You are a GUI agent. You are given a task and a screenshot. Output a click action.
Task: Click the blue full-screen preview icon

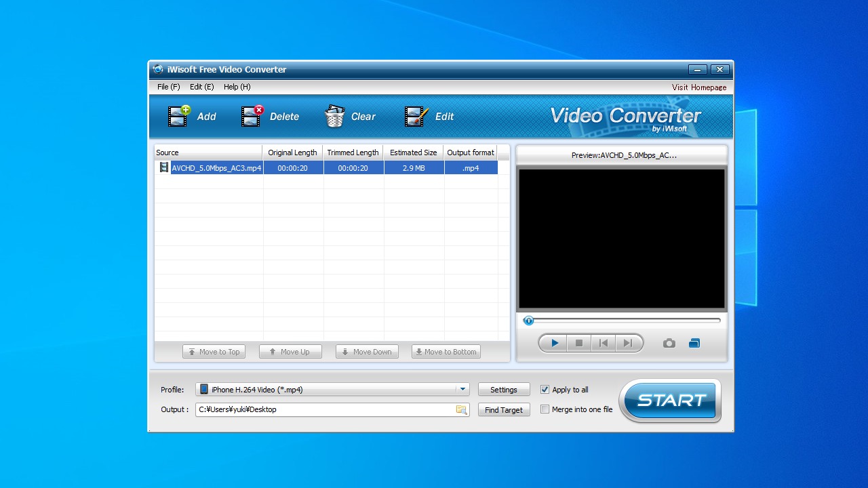694,344
